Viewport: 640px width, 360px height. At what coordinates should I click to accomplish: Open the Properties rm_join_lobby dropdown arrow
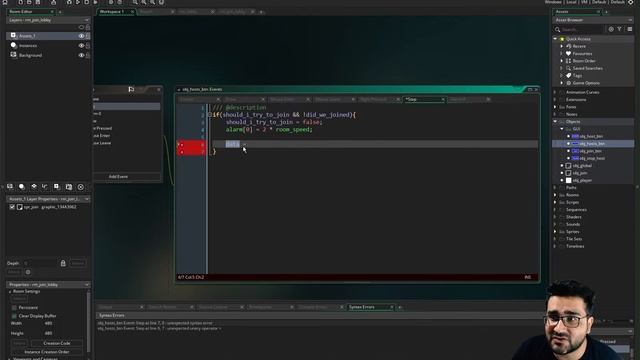point(87,284)
